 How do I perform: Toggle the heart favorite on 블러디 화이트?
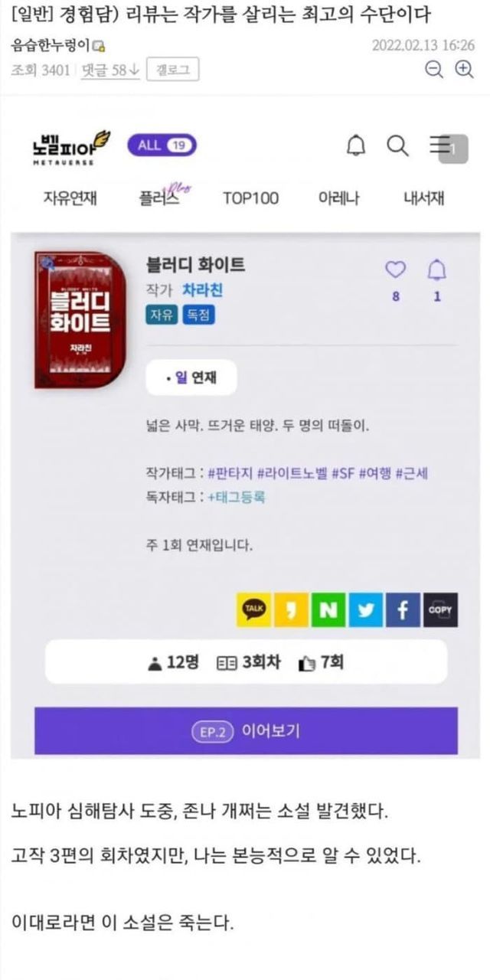(395, 269)
